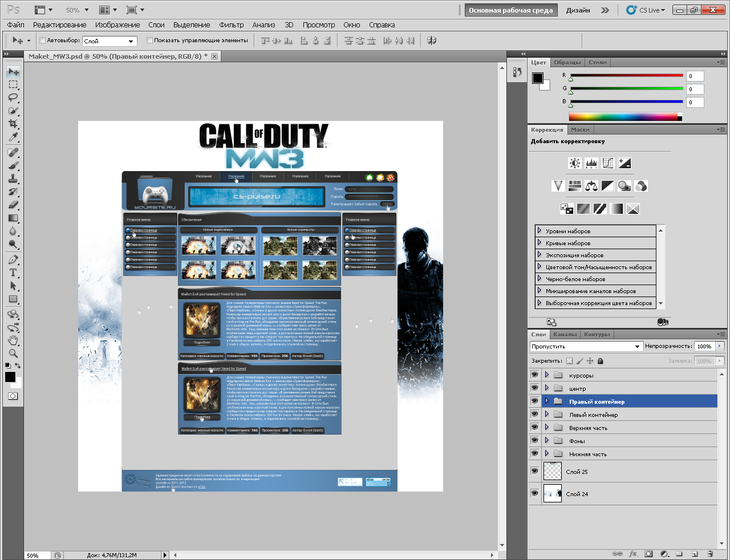
Task: Open the Фильтр menu
Action: point(232,25)
